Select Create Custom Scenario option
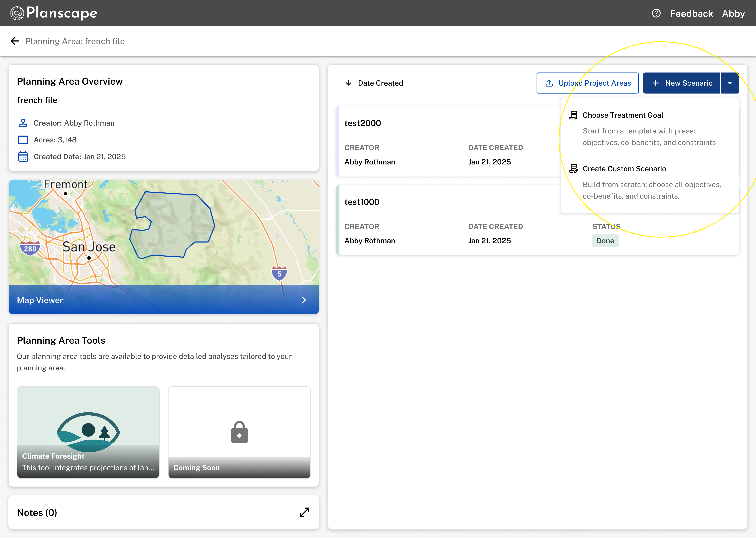This screenshot has height=538, width=756. click(x=624, y=169)
